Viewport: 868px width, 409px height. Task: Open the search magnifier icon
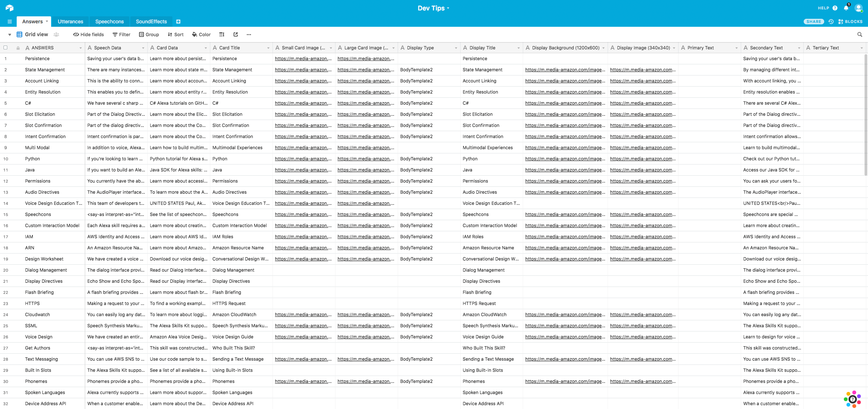pyautogui.click(x=859, y=34)
